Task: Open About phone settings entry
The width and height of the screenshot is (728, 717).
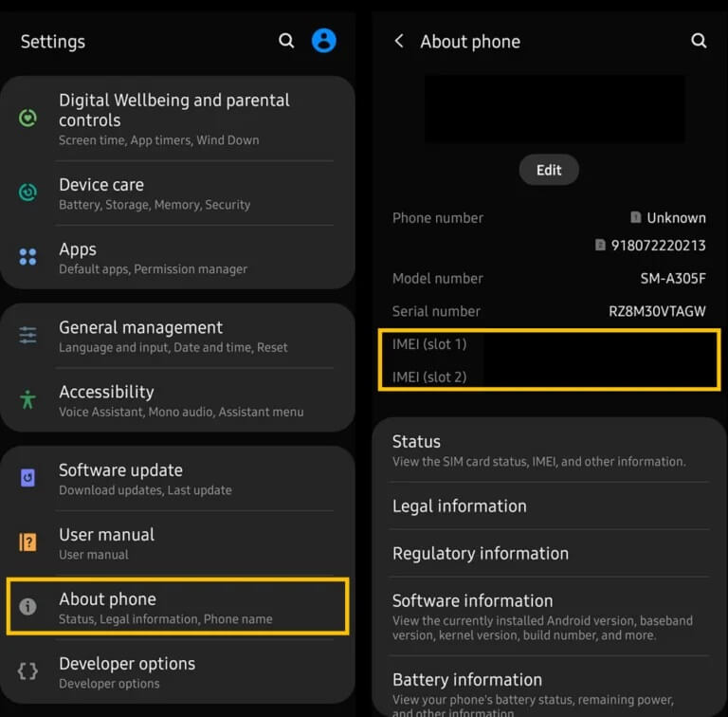Action: click(177, 607)
